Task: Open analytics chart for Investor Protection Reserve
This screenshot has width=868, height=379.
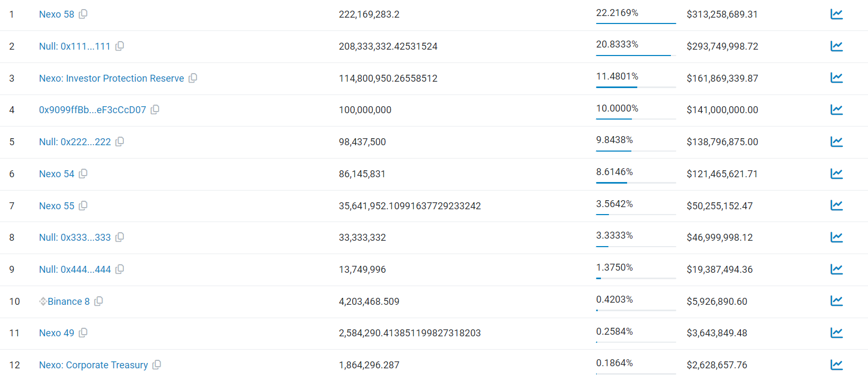Action: [836, 77]
